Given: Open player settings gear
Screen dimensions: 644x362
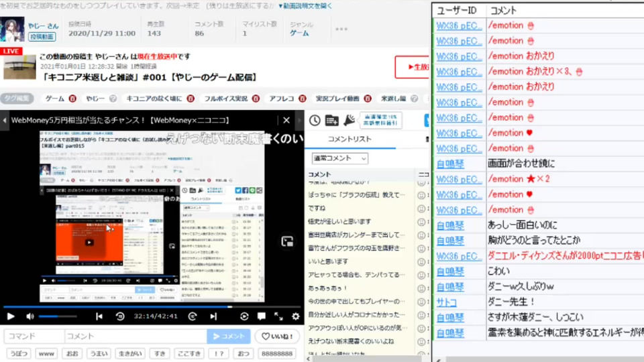Looking at the screenshot, I should click(295, 316).
